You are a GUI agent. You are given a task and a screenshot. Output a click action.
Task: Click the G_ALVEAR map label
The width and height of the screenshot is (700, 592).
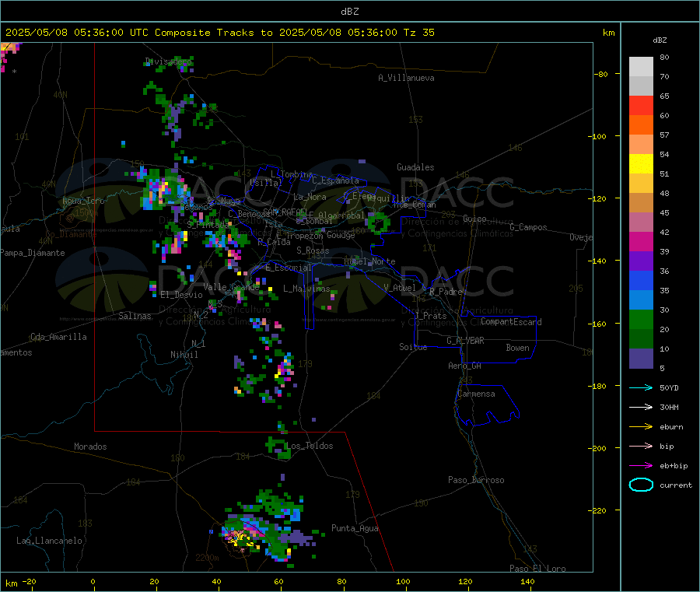coord(465,340)
